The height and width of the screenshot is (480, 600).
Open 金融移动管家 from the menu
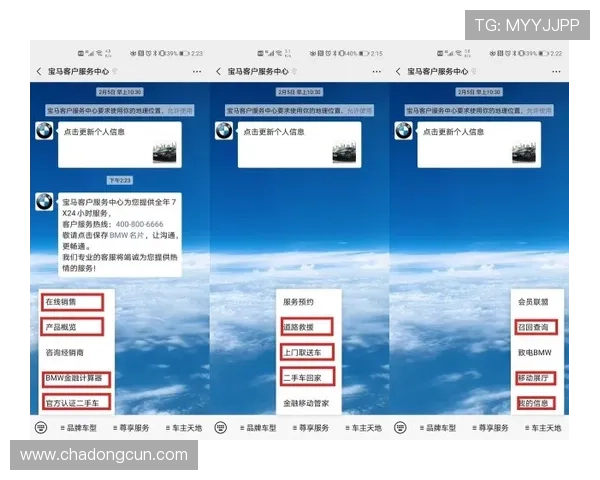pyautogui.click(x=306, y=403)
